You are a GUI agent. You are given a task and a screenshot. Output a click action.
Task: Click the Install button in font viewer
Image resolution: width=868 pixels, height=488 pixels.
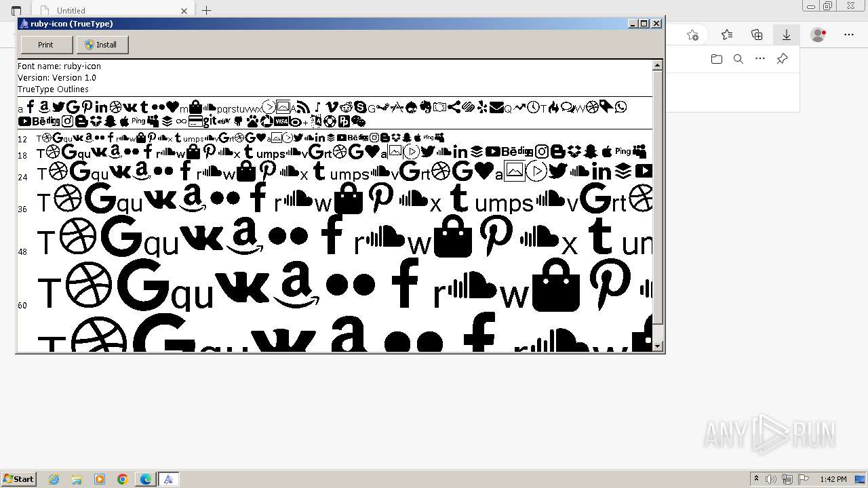coord(102,45)
